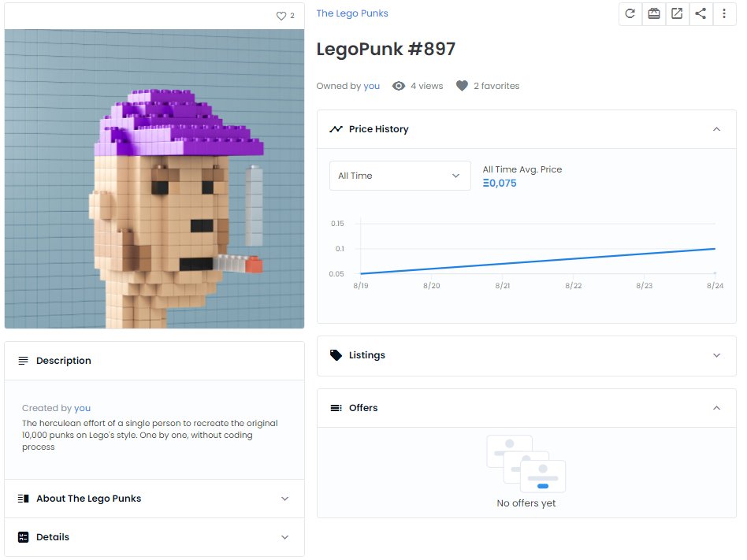Expand the Details section chevron
The height and width of the screenshot is (560, 747).
click(284, 537)
